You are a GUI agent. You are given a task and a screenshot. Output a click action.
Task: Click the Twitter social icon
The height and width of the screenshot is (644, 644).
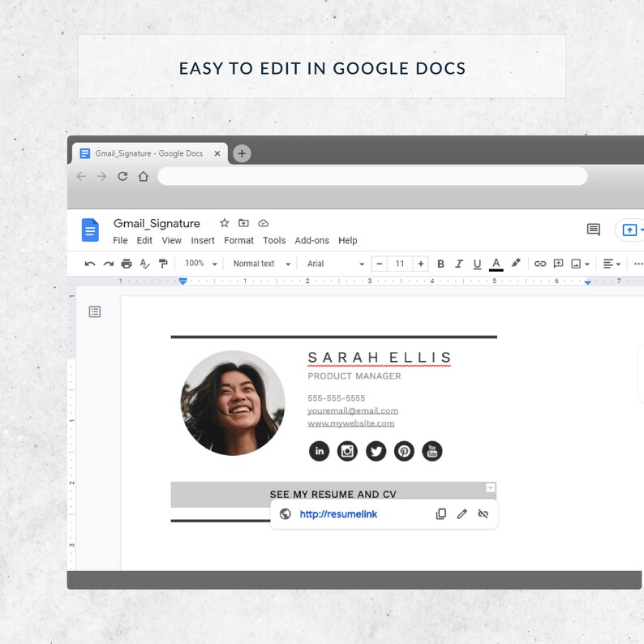376,452
